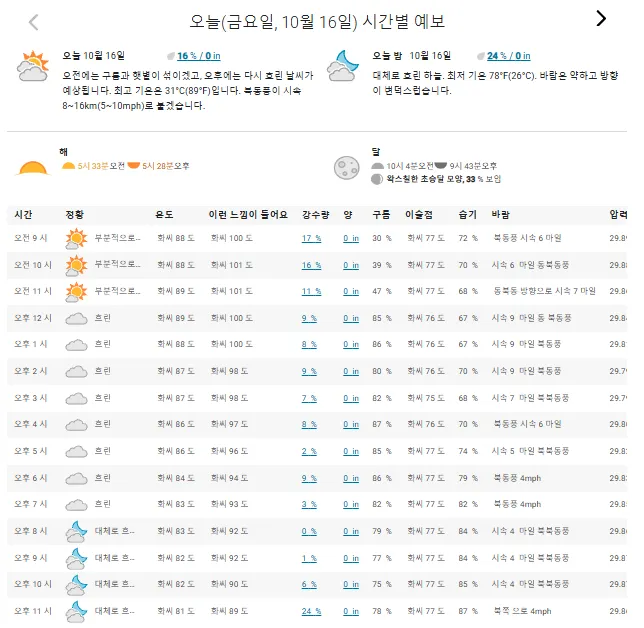Click the sunrise time 5시 33분 오전

tap(101, 166)
